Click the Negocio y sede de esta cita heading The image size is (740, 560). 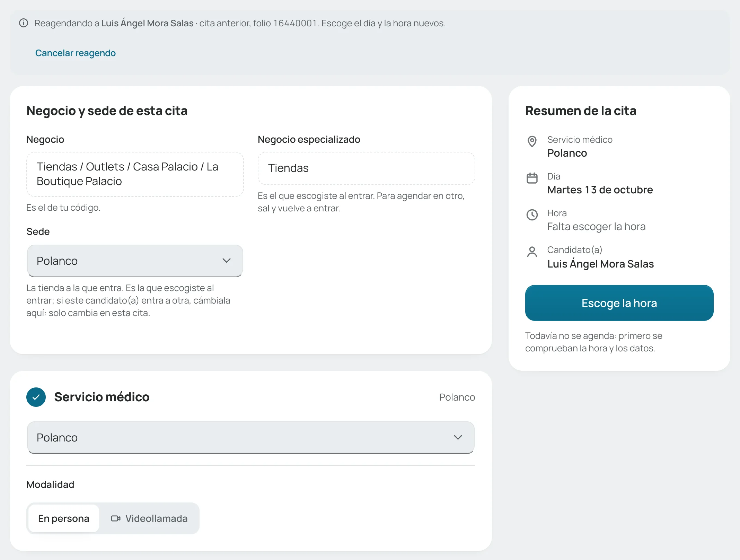tap(107, 111)
